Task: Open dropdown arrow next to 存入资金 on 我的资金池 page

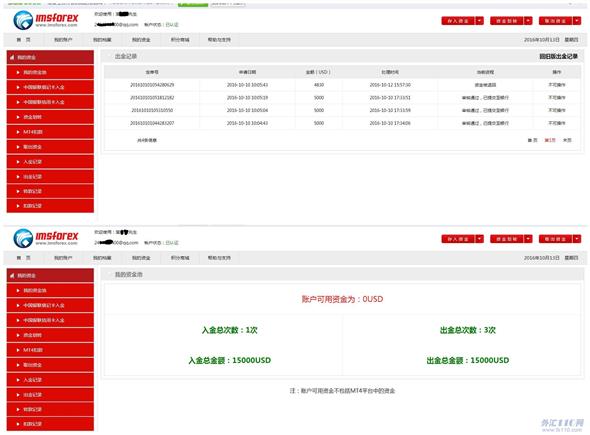Action: tap(479, 239)
